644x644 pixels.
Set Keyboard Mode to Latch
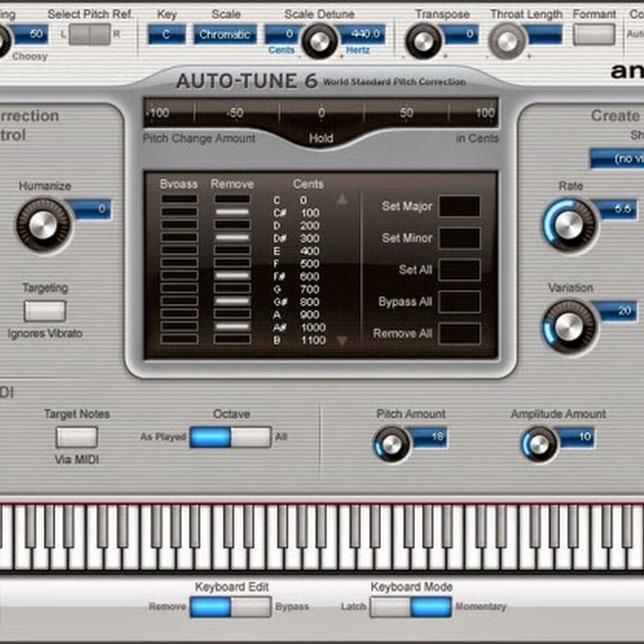390,607
